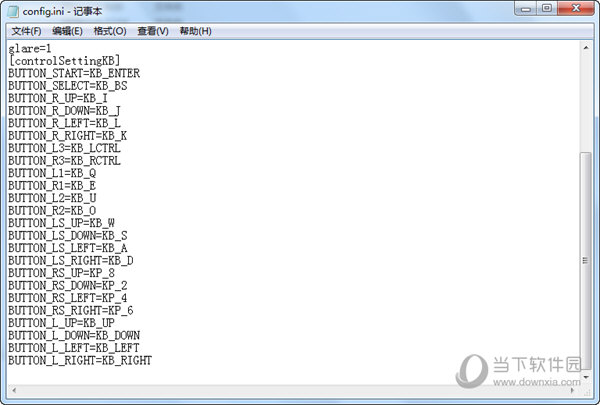
Task: Click the line BUTTON_LS_LEFT=KB_A
Action: [68, 248]
